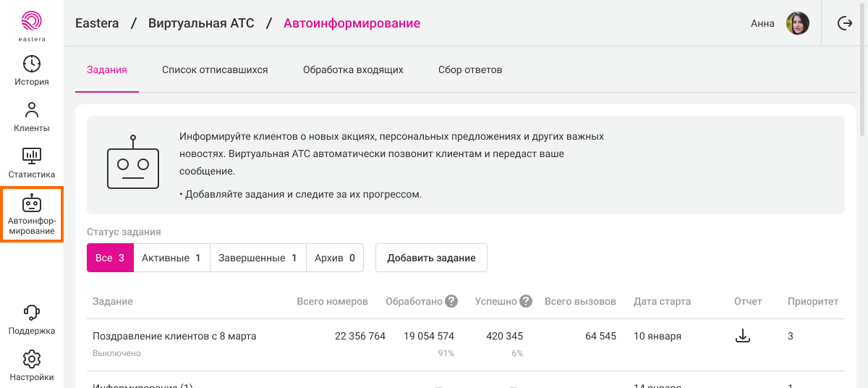
Task: Click Виртуальная АТС breadcrumb link
Action: (x=201, y=23)
